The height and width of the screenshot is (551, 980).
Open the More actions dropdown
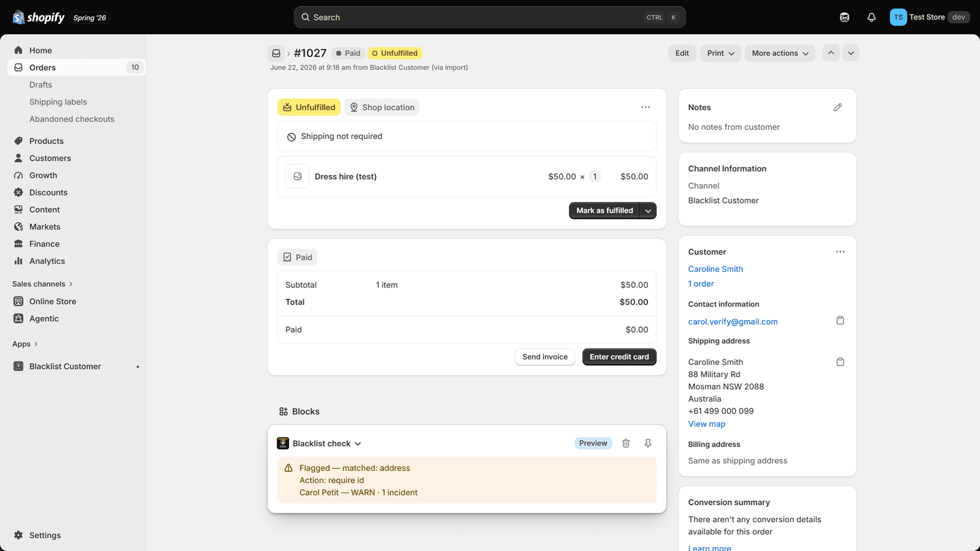point(780,53)
